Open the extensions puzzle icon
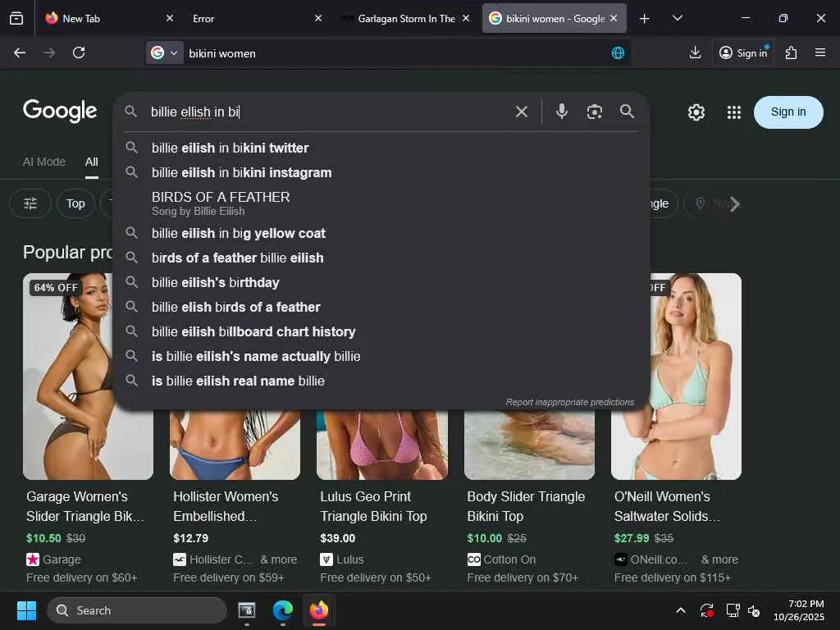840x630 pixels. (792, 52)
